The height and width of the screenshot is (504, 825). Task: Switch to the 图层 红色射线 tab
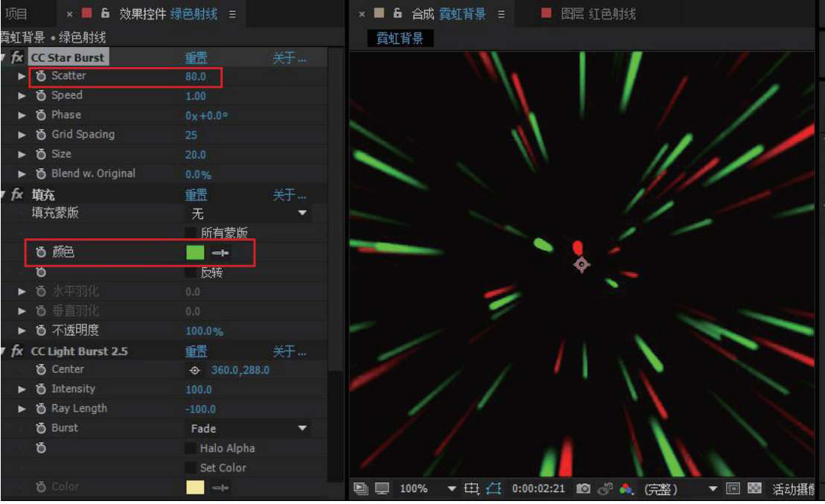click(x=598, y=14)
